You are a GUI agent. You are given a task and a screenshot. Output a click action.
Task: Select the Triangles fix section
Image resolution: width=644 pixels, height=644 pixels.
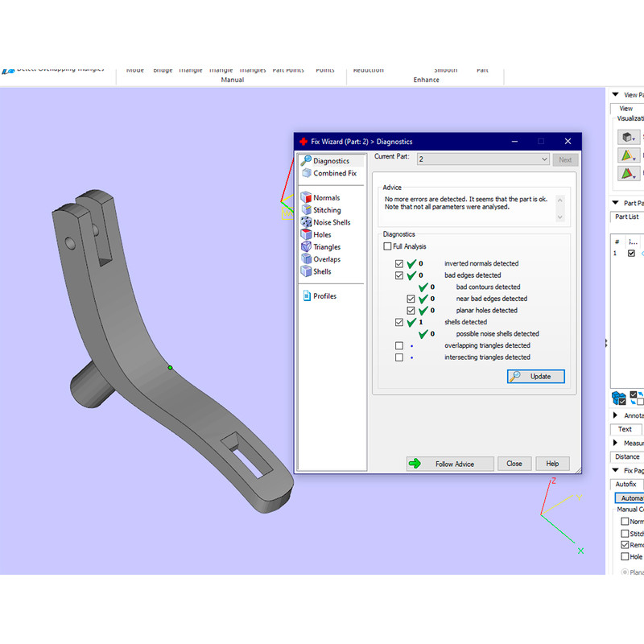327,247
